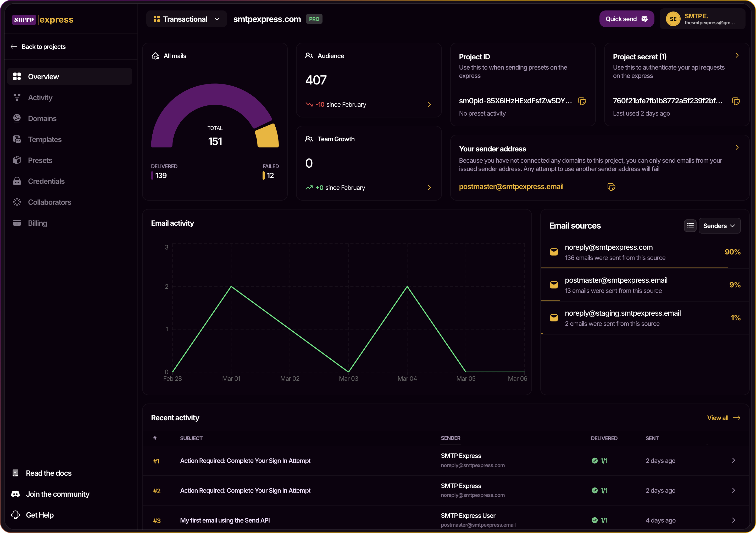Click the Read the docs document icon

click(x=15, y=473)
